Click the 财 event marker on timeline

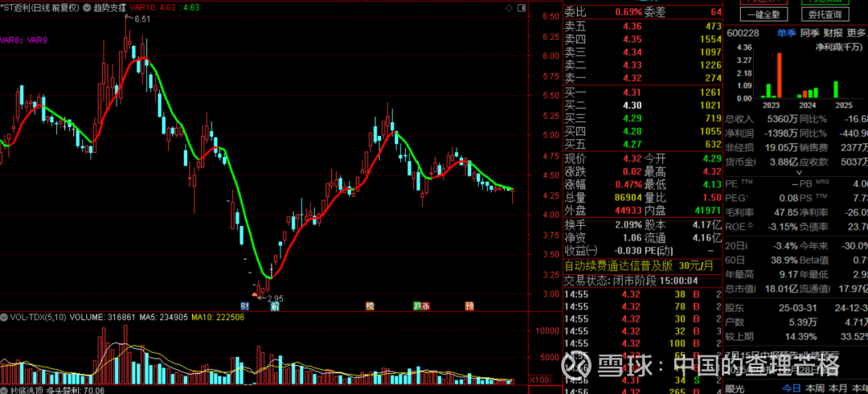(x=244, y=306)
